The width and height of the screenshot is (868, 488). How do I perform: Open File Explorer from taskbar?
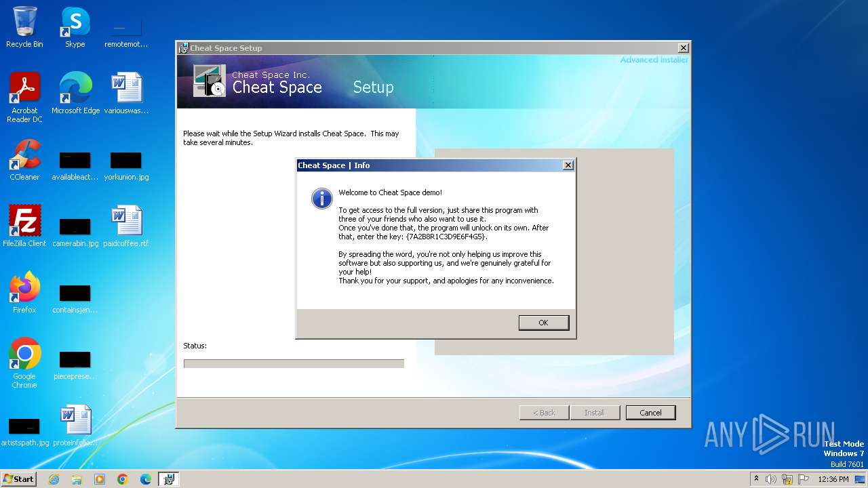77,479
